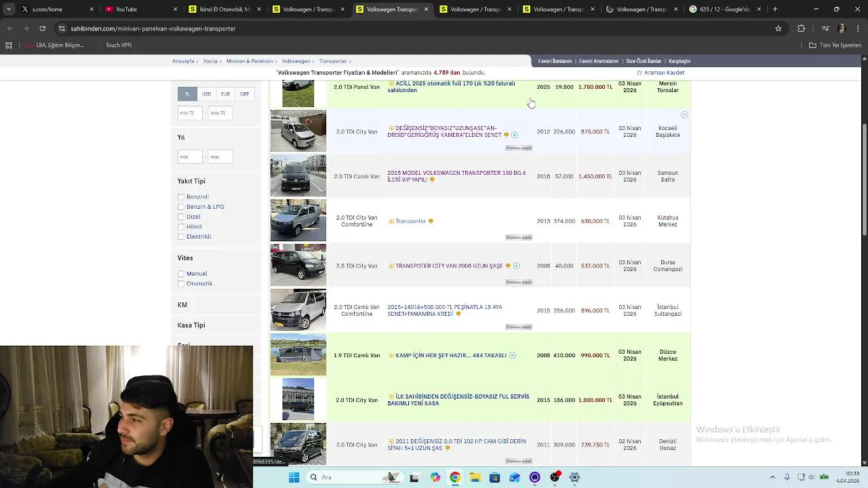Select Manuel transmission checkbox
Image resolution: width=868 pixels, height=488 pixels.
point(181,274)
